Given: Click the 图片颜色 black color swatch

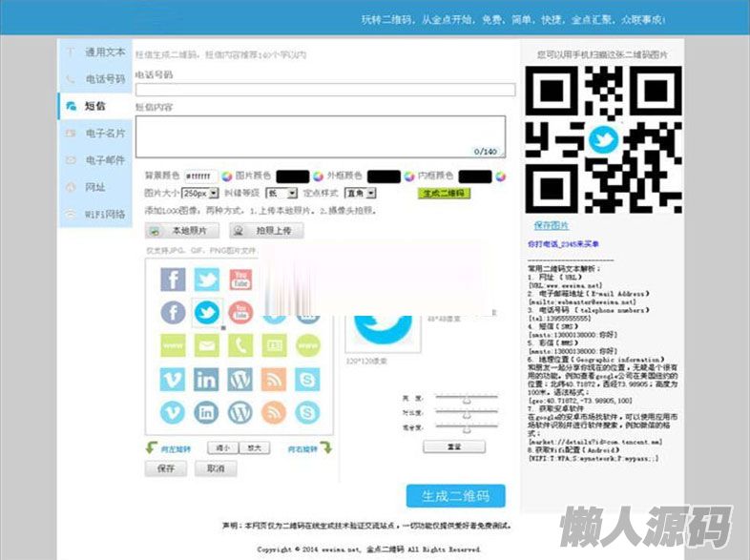Looking at the screenshot, I should [293, 176].
